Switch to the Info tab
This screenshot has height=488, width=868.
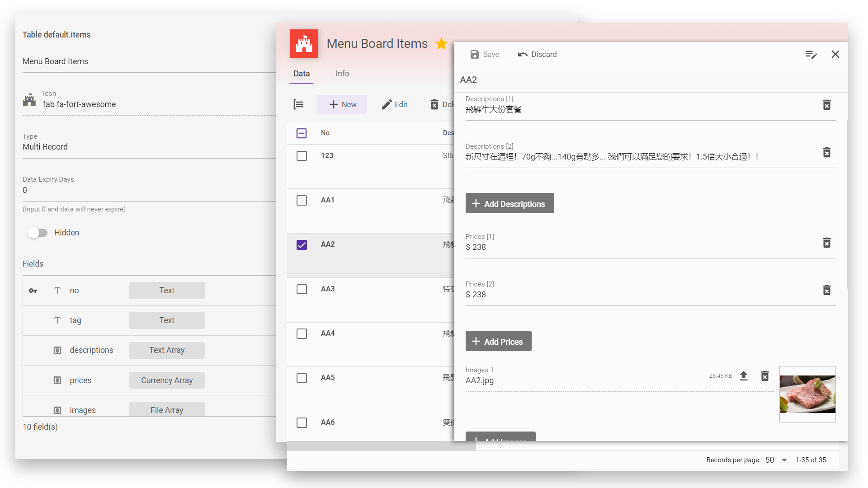342,74
